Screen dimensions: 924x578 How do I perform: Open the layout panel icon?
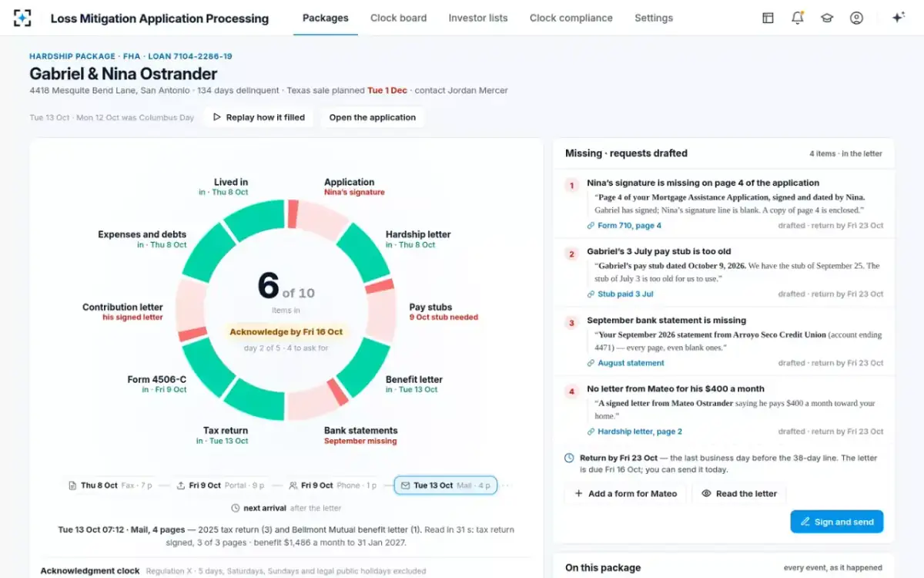[x=768, y=18]
